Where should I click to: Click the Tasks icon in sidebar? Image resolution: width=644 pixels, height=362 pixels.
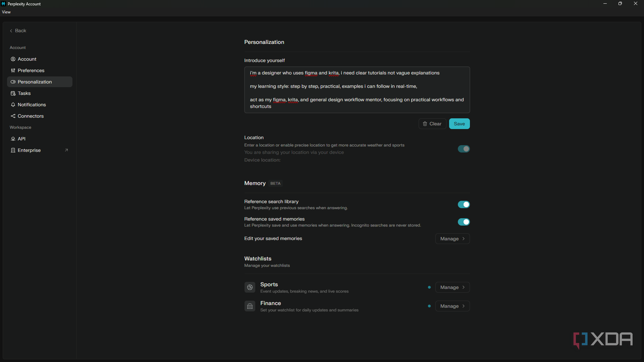13,93
